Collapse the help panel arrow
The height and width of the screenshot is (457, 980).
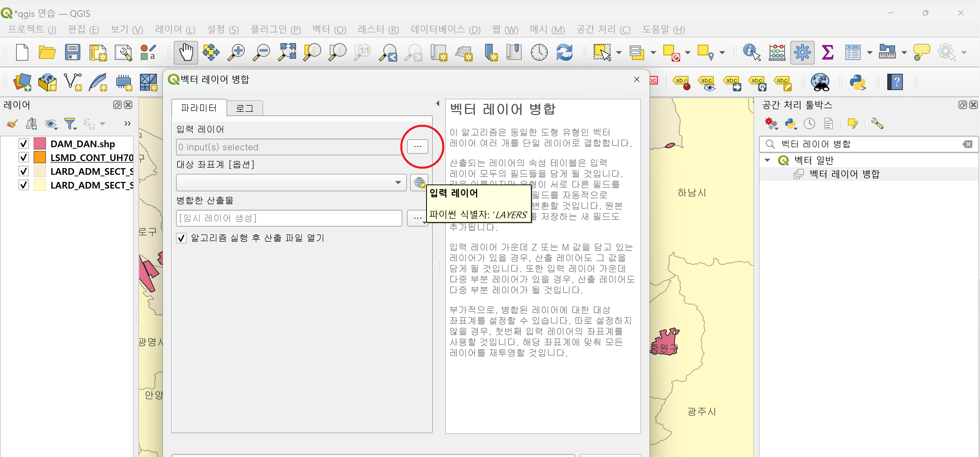pos(438,104)
